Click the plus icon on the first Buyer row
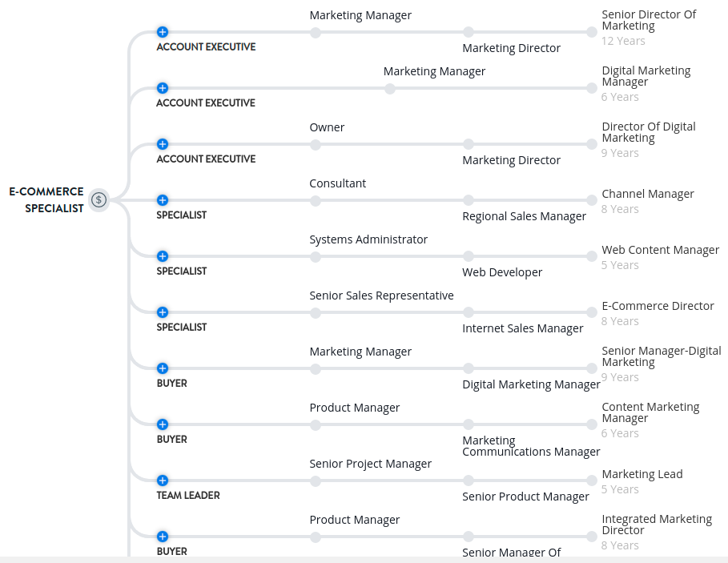The width and height of the screenshot is (728, 563). (163, 368)
